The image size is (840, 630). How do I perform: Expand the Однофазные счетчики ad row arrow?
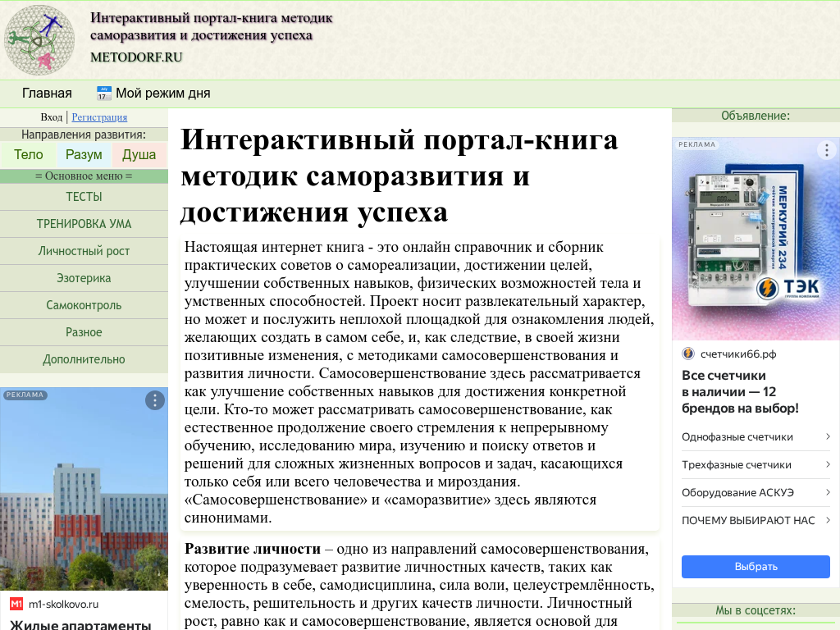click(x=828, y=436)
